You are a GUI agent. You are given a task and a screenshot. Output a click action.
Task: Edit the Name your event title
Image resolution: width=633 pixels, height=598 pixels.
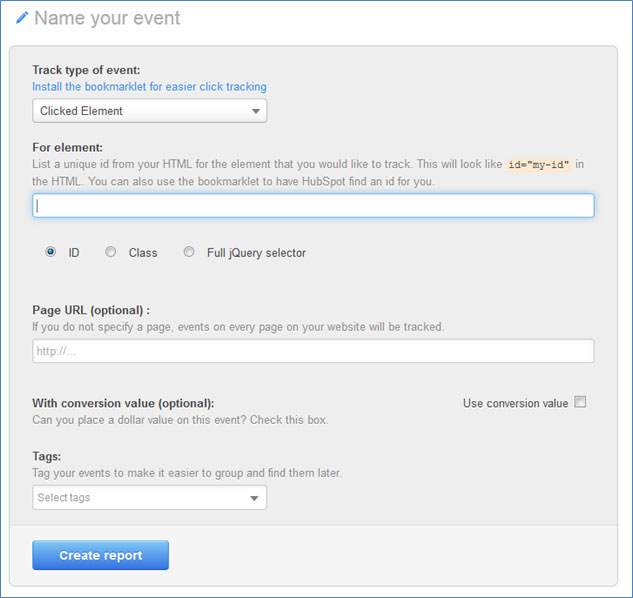click(107, 18)
